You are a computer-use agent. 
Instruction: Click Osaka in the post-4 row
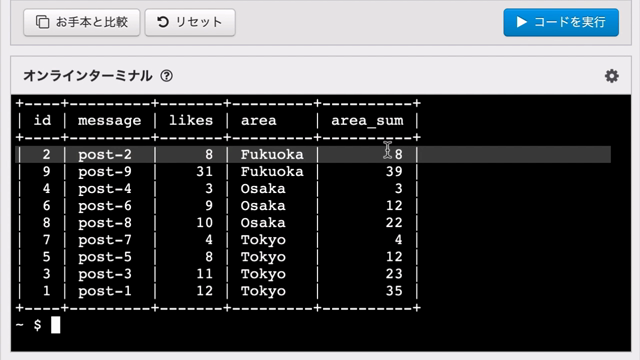tap(263, 189)
